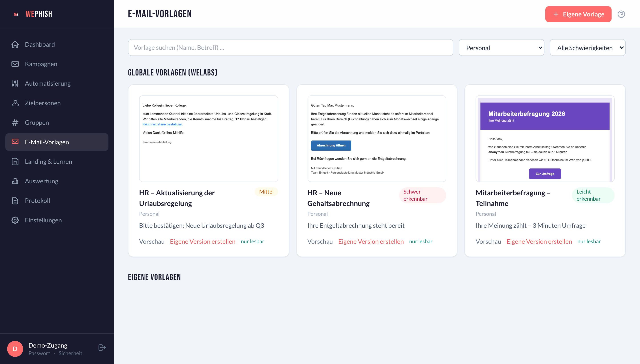Click the E-Mail-Vorlagen envelope icon
The height and width of the screenshot is (364, 640).
coord(15,142)
